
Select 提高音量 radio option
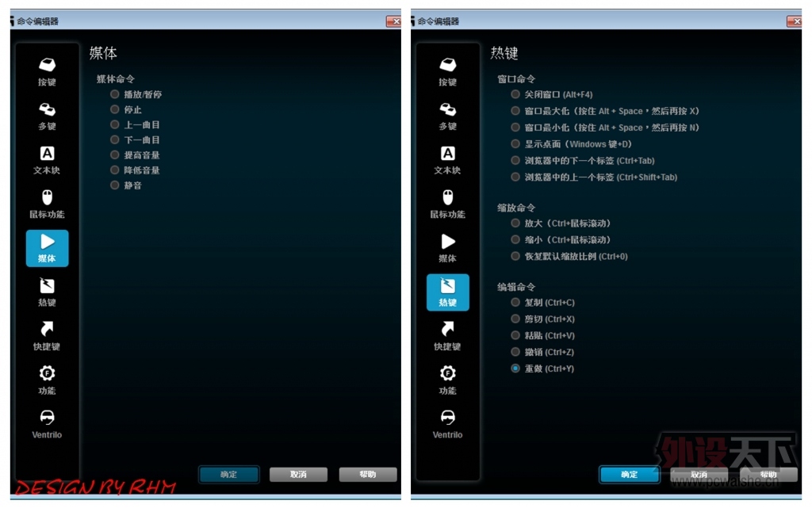point(115,155)
